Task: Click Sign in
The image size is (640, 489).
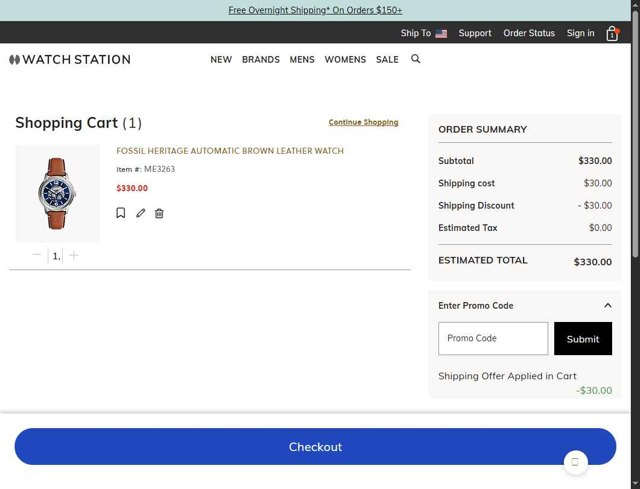Action: pyautogui.click(x=580, y=33)
